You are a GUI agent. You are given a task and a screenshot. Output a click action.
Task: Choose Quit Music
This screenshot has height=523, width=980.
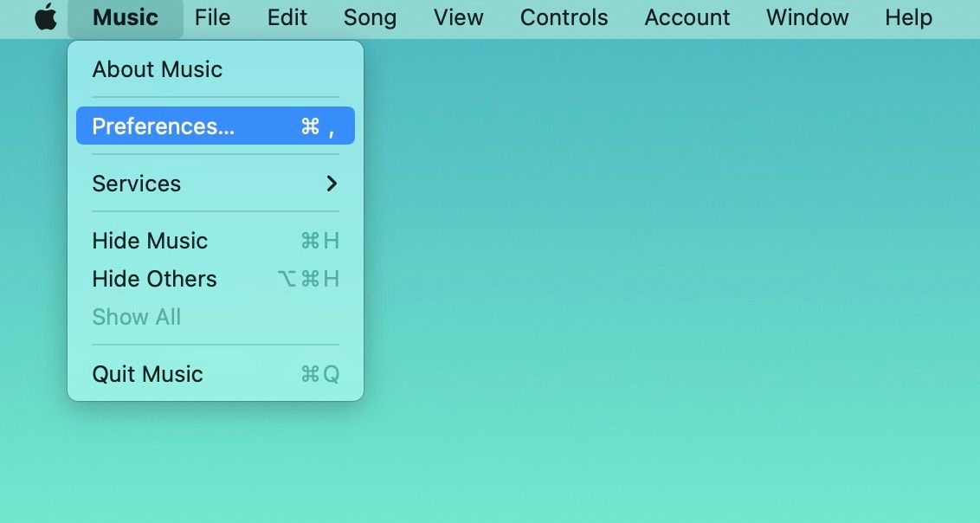[x=216, y=374]
